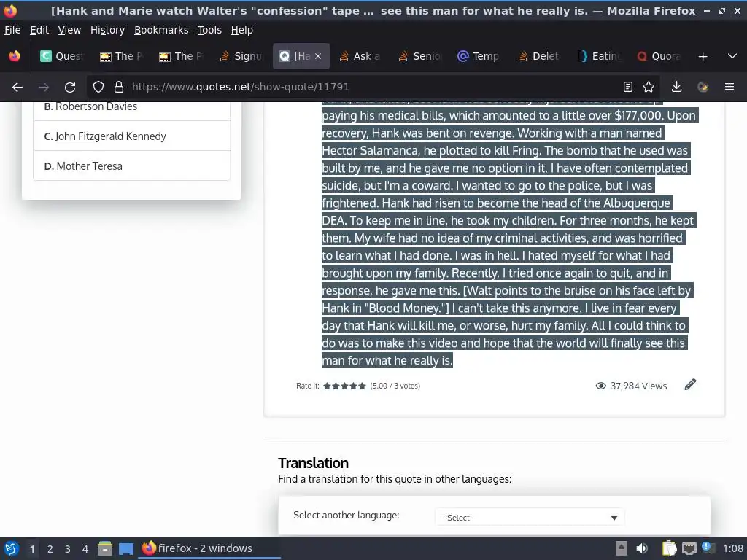Open the Help menu
This screenshot has height=560, width=747.
pyautogui.click(x=242, y=30)
